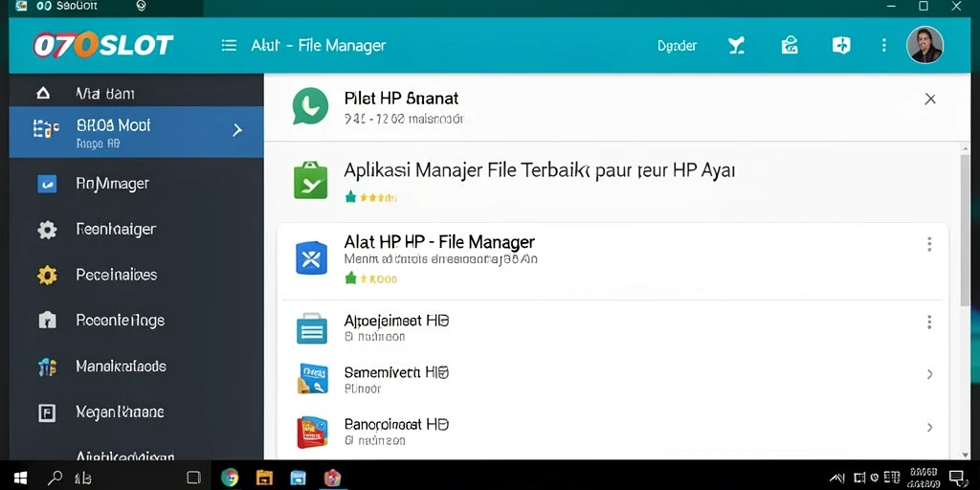Expand Samemivett HB with the right chevron
Screen dimensions: 980x490
[x=929, y=374]
